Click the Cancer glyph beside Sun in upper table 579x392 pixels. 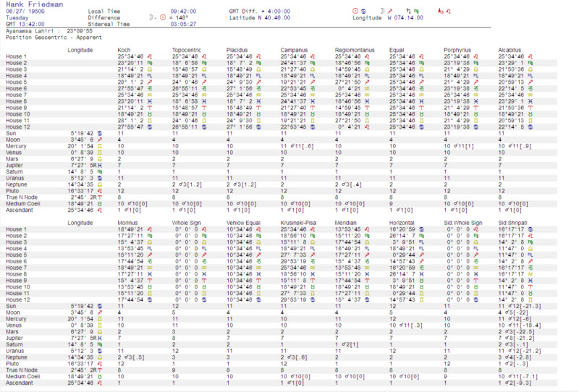98,134
